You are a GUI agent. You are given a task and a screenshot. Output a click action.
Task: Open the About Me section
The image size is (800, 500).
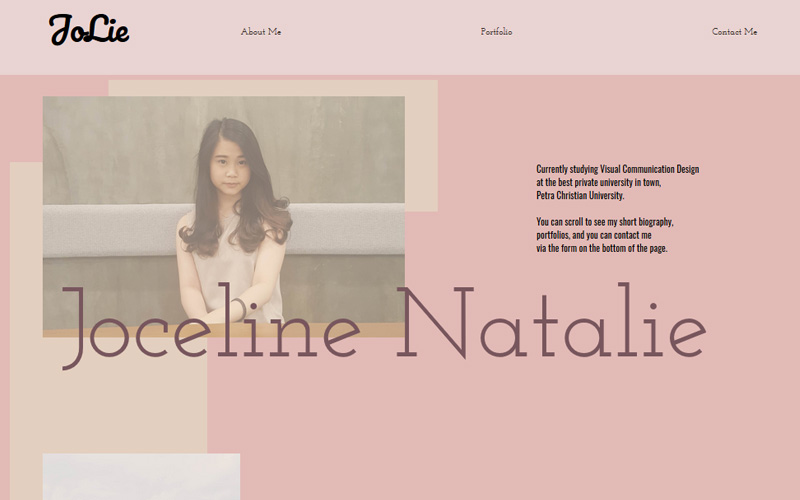pos(261,32)
